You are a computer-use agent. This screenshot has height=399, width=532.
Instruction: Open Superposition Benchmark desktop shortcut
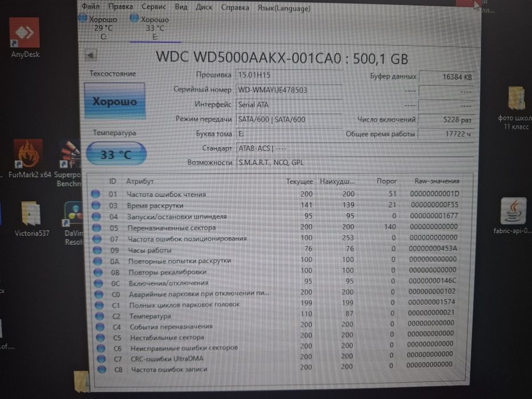pyautogui.click(x=69, y=164)
